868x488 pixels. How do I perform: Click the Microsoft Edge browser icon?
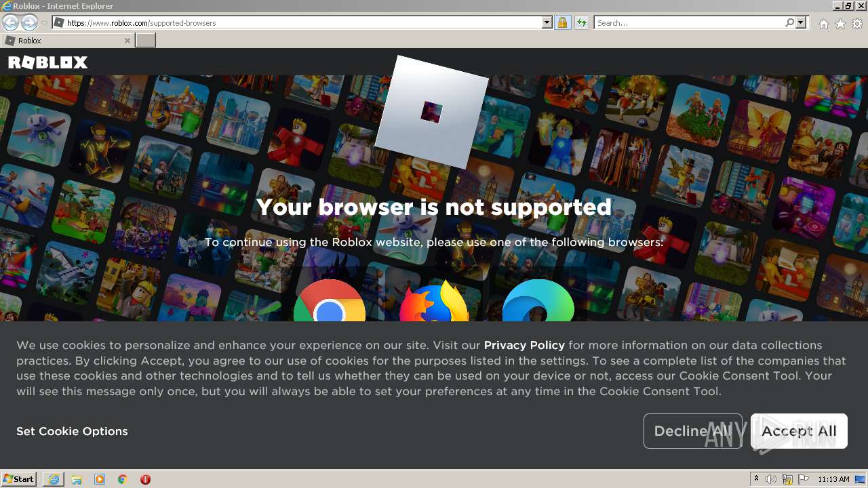click(x=538, y=301)
